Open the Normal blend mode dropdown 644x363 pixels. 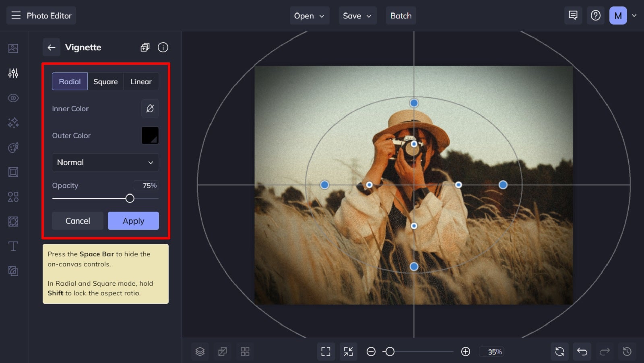click(105, 162)
